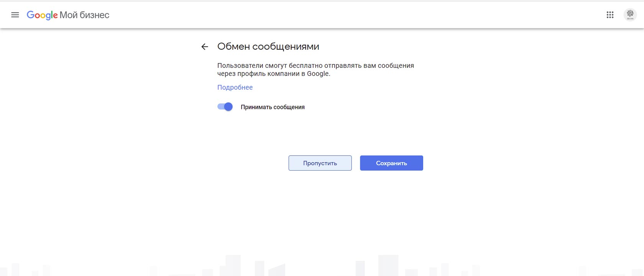The height and width of the screenshot is (276, 644).
Task: Open the Подробнее link
Action: (235, 87)
